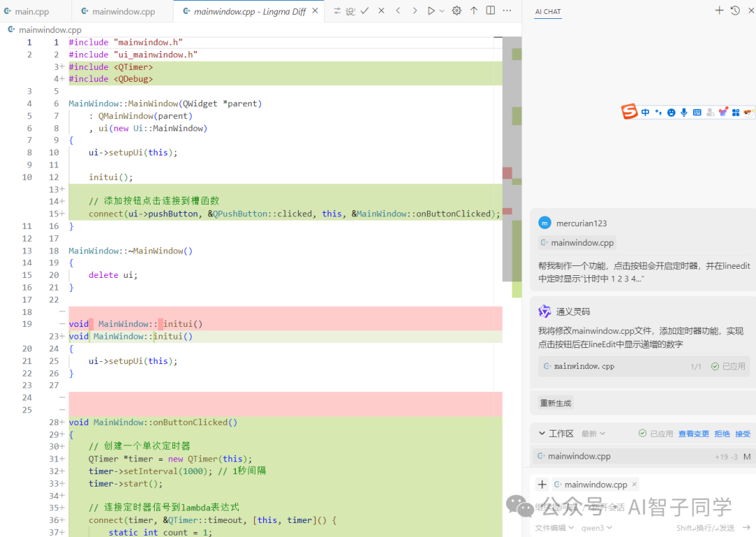Go to previous change with left arrow

pyautogui.click(x=398, y=11)
